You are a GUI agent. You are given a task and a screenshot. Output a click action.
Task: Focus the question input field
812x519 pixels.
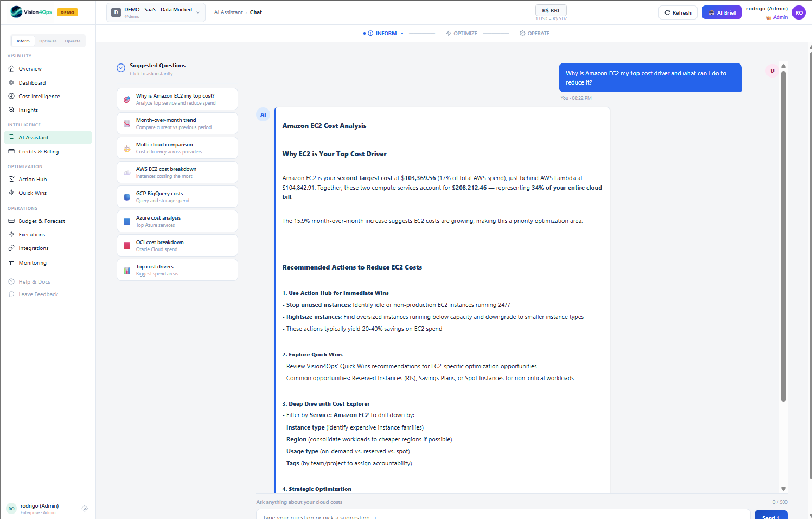pos(503,514)
